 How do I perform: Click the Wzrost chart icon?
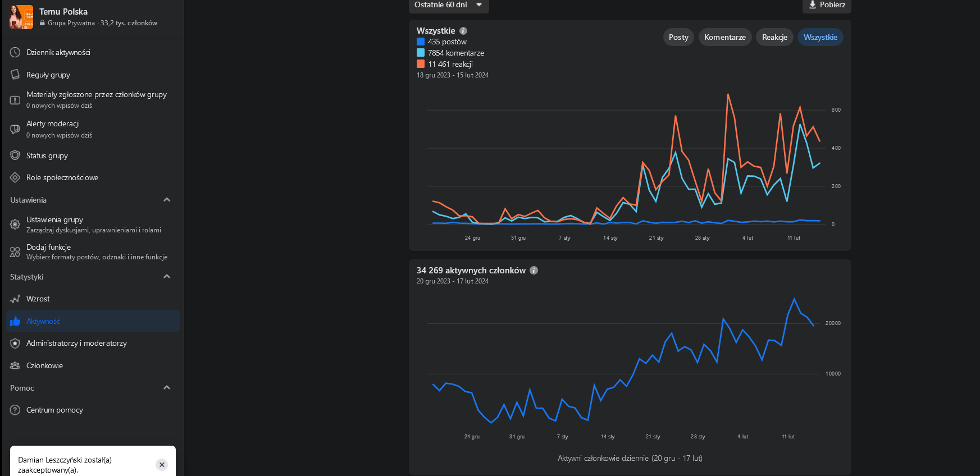pos(15,299)
